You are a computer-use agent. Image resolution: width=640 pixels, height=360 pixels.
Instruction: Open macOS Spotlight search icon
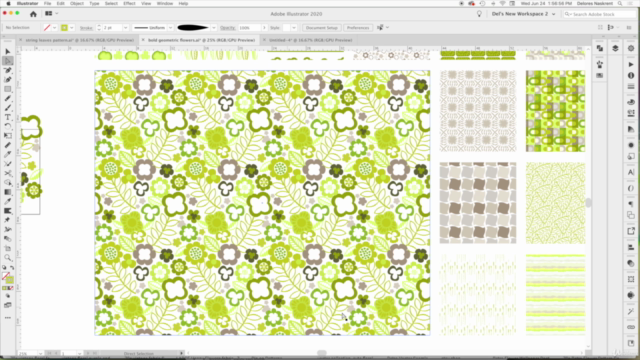point(620,3)
